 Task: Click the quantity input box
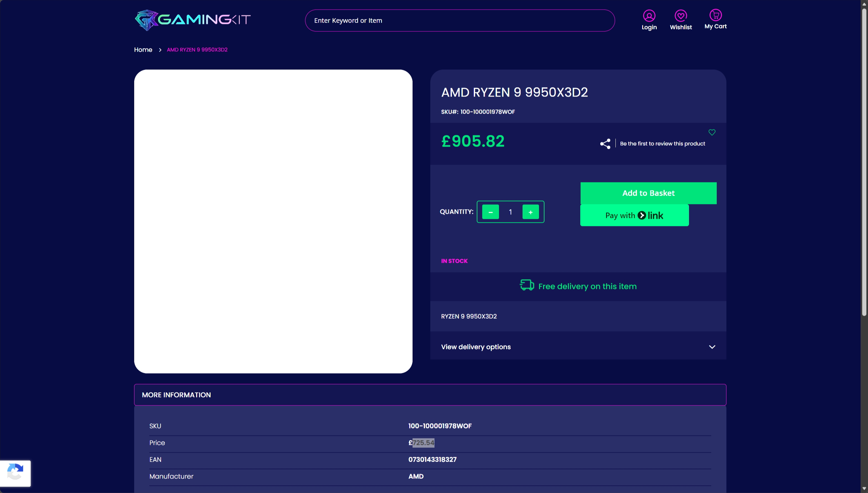click(x=510, y=212)
